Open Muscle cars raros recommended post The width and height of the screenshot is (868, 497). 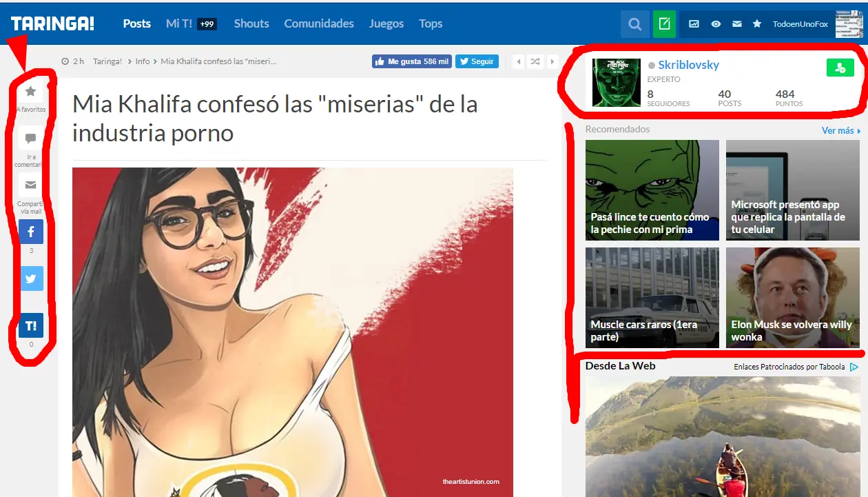coord(652,298)
